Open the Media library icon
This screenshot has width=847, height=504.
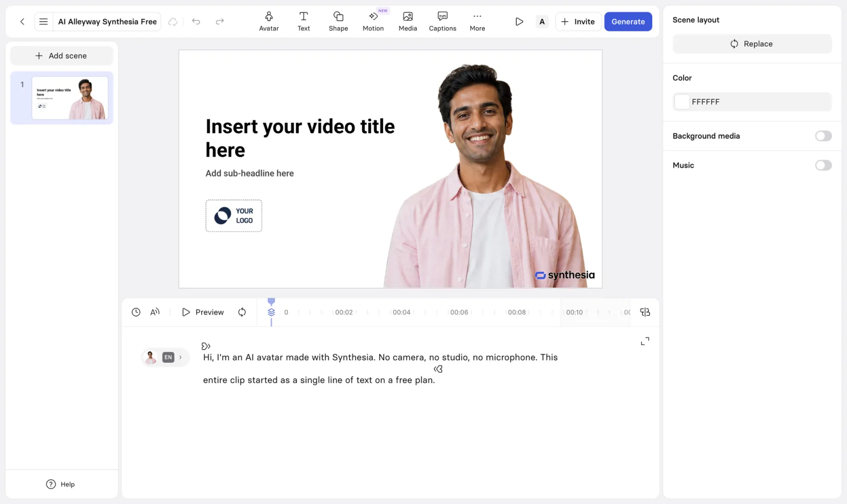point(408,22)
